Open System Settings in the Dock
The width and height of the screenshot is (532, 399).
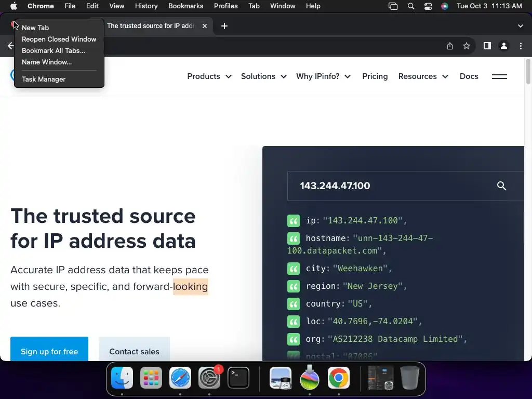[209, 378]
